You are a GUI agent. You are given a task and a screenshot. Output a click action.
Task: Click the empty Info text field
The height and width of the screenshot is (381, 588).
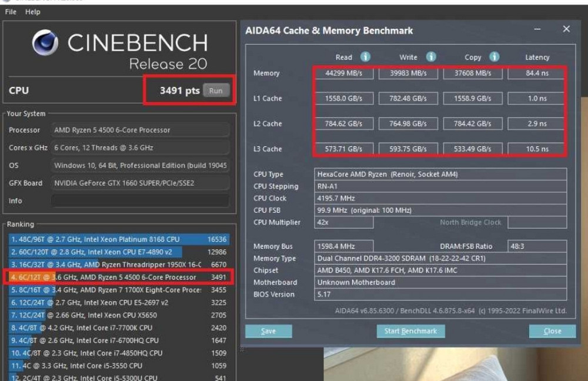click(140, 200)
